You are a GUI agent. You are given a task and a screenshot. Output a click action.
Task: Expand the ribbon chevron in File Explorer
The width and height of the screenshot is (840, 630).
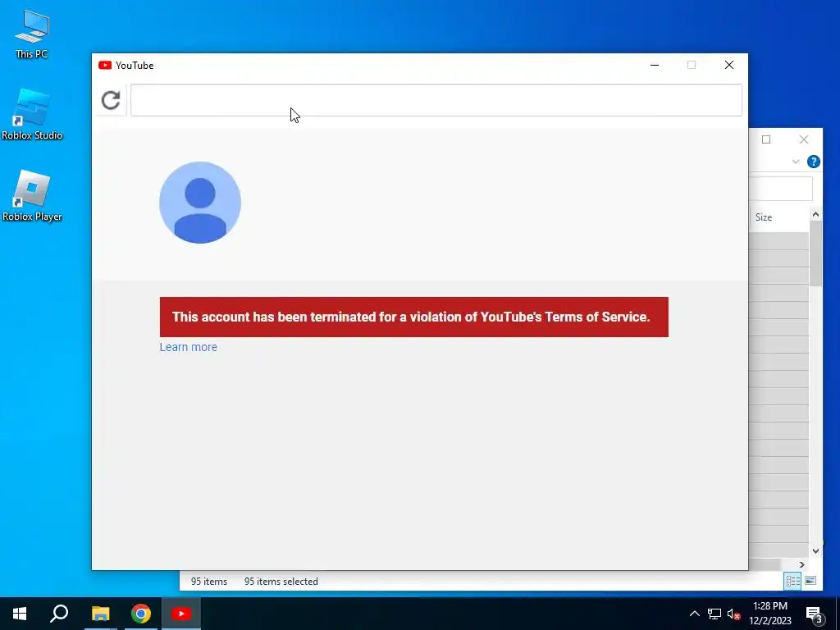(796, 162)
